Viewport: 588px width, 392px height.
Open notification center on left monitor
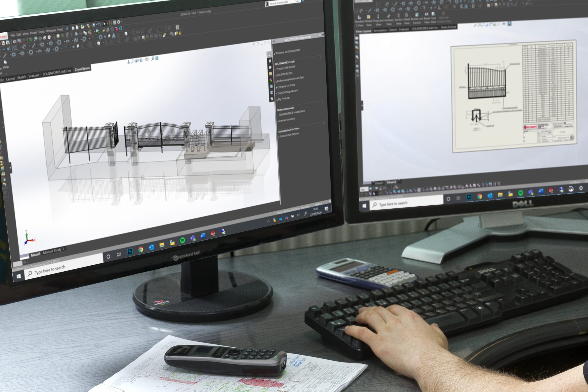(326, 209)
